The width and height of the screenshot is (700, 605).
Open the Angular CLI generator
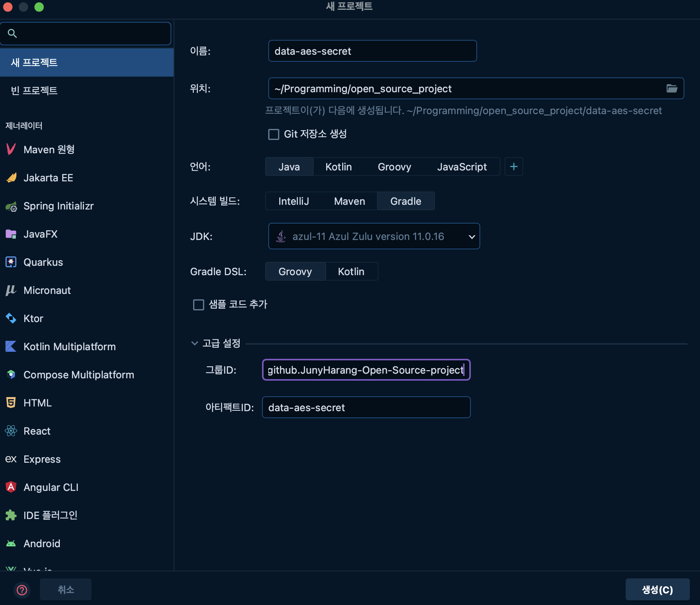[87, 487]
